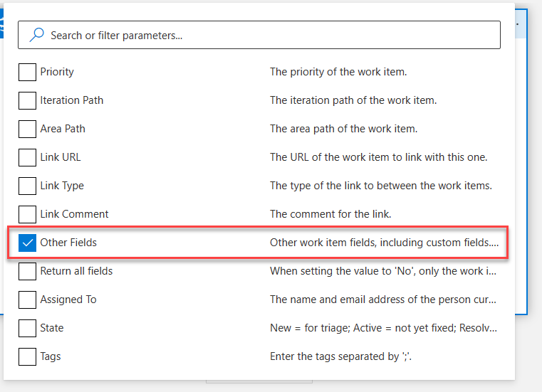Click the State description starting 'New = for triage'
Screen dimensions: 542x392
[x=383, y=328]
